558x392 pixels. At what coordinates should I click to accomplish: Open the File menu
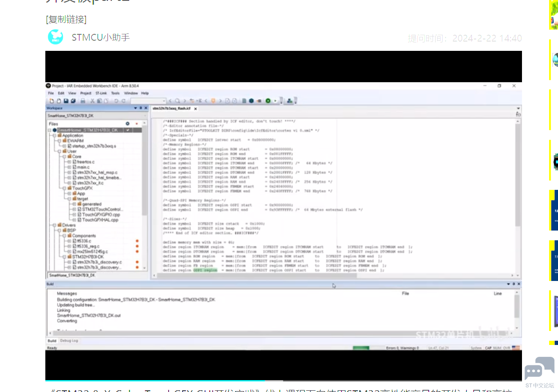(51, 93)
